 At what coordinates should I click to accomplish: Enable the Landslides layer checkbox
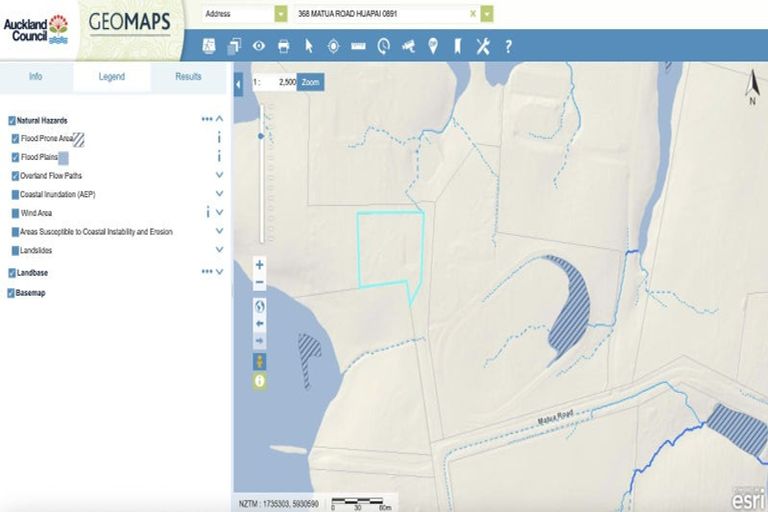[15, 250]
